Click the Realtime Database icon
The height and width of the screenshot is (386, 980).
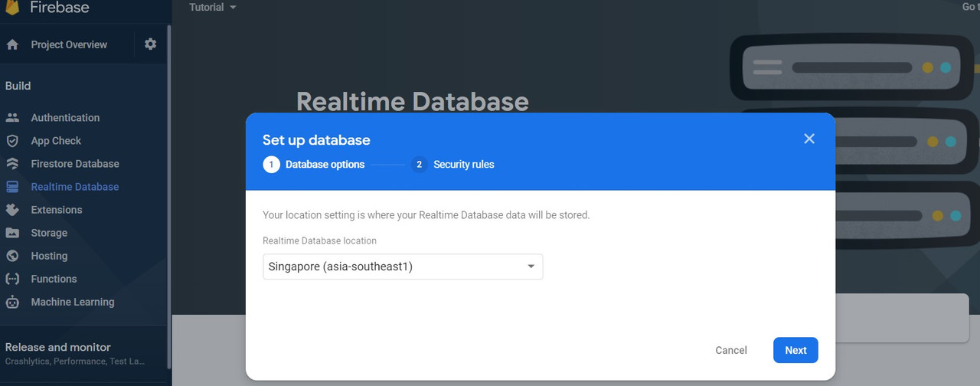pos(12,187)
